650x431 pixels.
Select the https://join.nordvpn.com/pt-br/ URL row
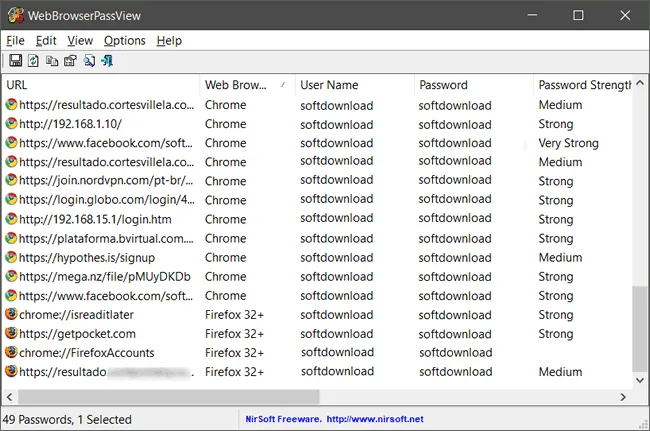click(x=106, y=181)
